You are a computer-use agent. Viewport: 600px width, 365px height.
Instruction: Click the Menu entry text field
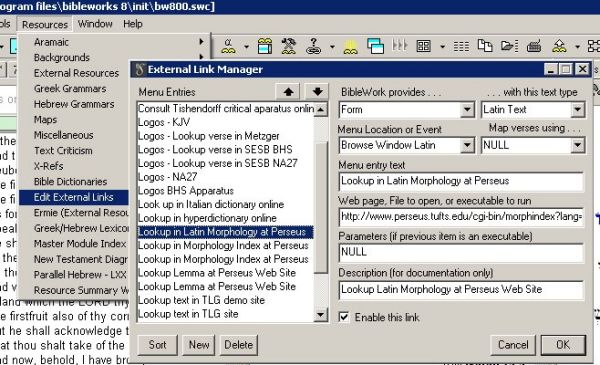coord(461,181)
